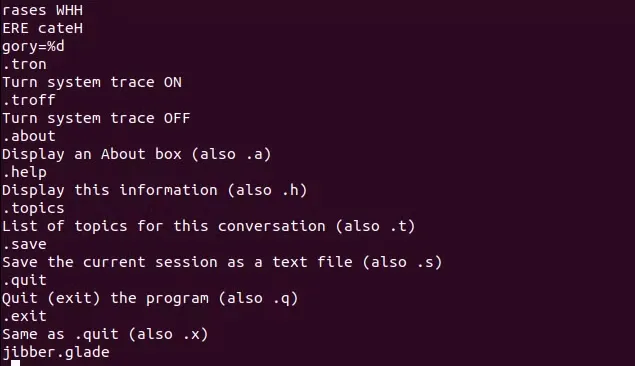This screenshot has width=635, height=366.
Task: Click "Turn system trace OFF" line
Action: click(96, 118)
